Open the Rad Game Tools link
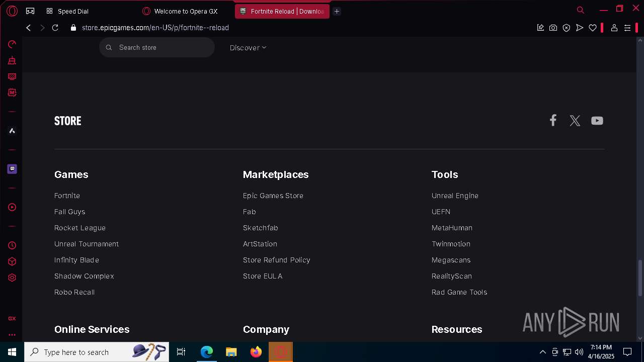Viewport: 644px width, 362px height. pos(459,292)
